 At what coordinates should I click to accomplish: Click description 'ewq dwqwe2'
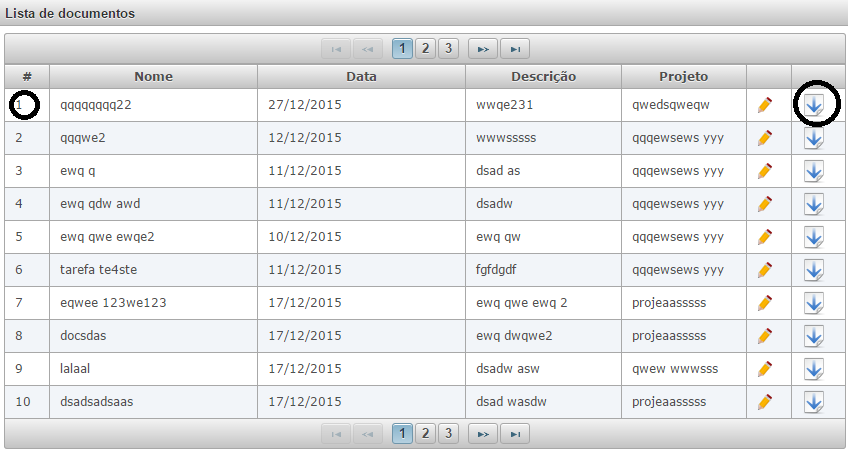click(x=514, y=336)
